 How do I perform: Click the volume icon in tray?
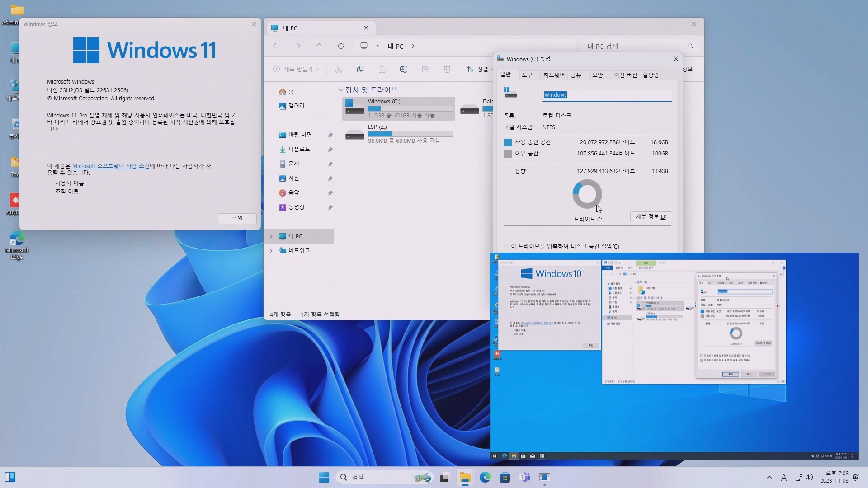(809, 477)
